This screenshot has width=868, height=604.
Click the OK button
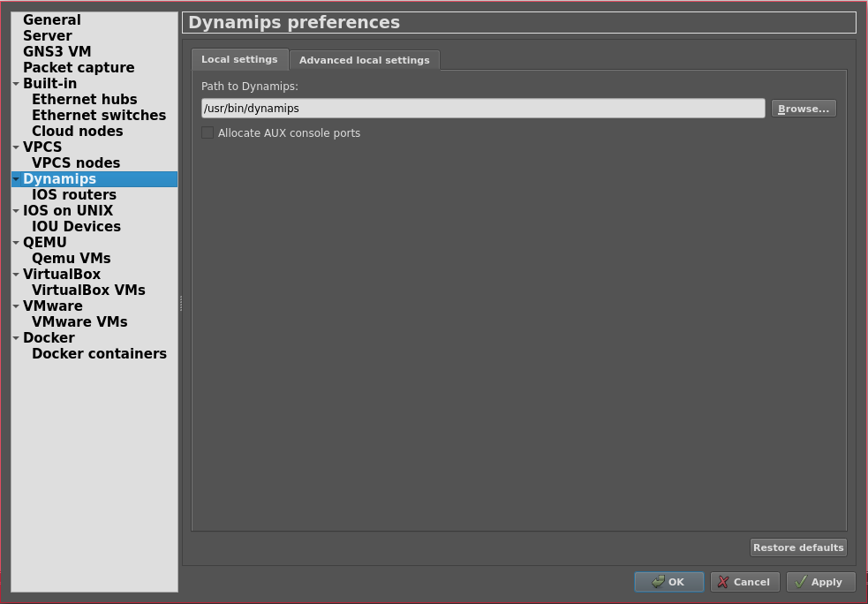pos(668,582)
